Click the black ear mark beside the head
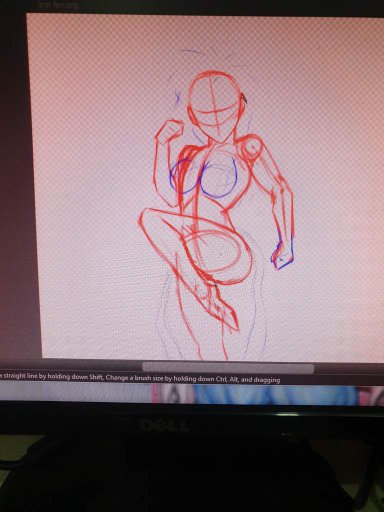The image size is (384, 512). click(244, 97)
